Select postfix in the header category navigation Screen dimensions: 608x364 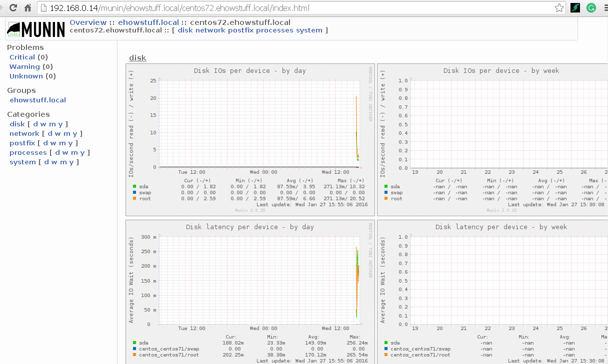pyautogui.click(x=241, y=30)
